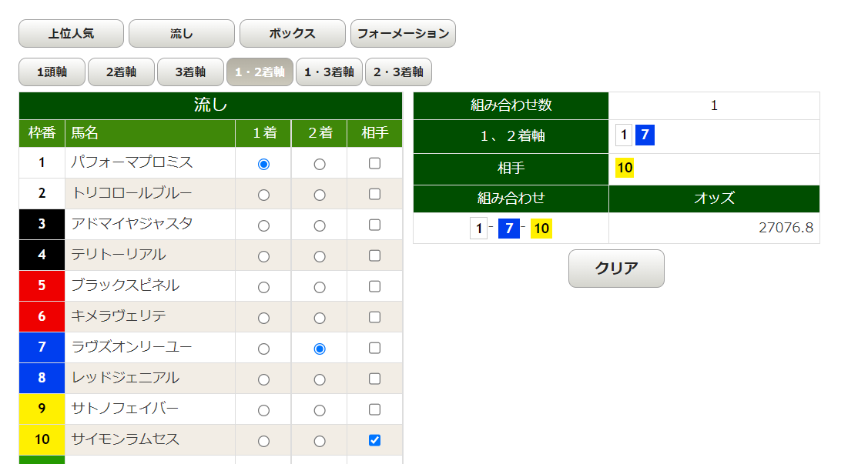Click yellow number 10 badge in 相手 row
This screenshot has width=868, height=464.
[625, 169]
